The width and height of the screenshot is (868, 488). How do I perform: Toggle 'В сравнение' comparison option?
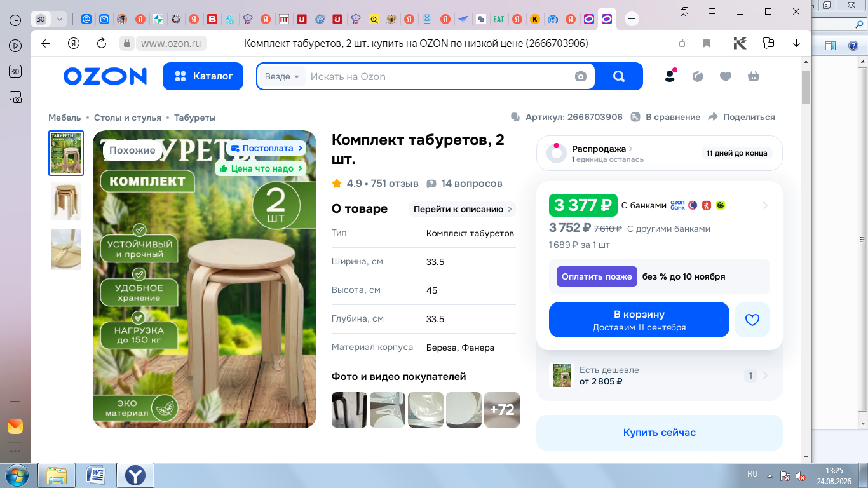[665, 117]
